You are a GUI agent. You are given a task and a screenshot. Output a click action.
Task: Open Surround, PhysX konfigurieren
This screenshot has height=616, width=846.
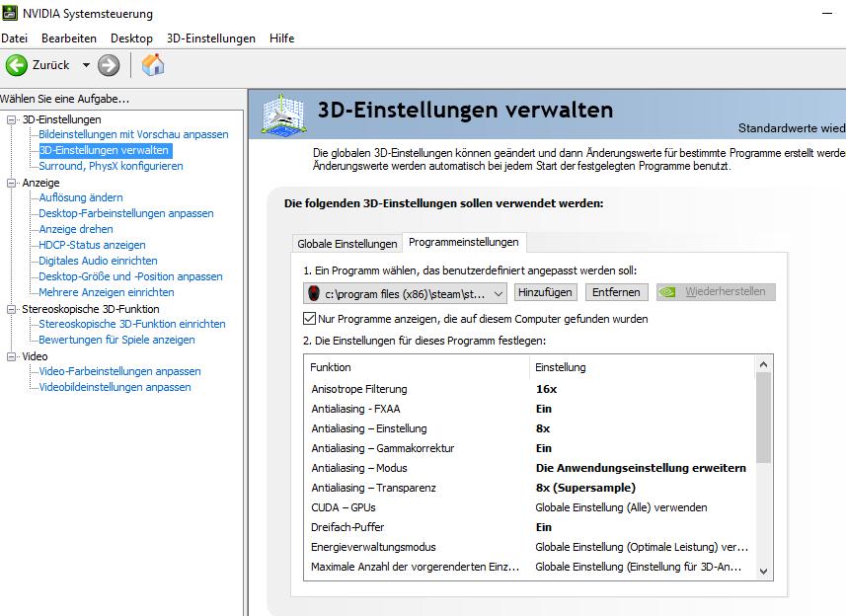[x=111, y=166]
